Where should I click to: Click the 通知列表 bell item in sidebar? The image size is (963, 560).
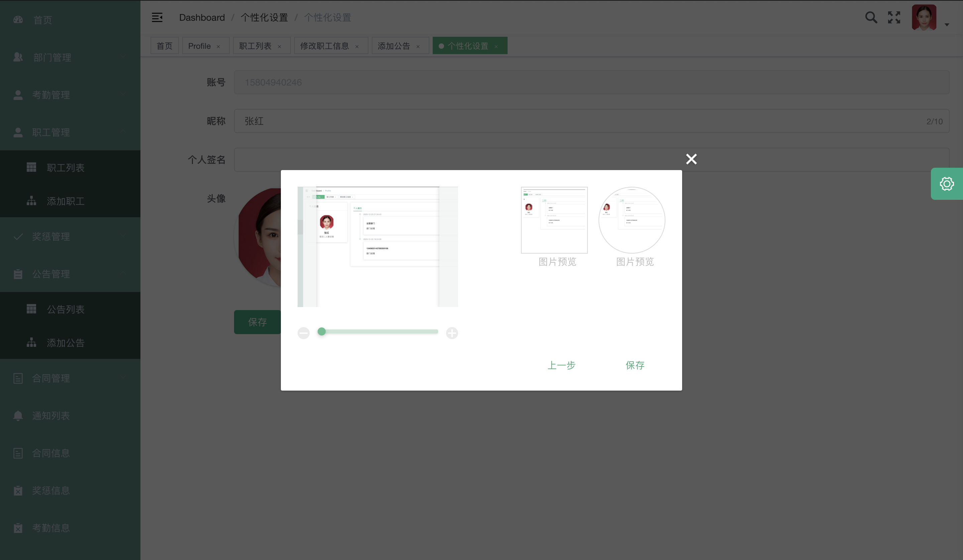[x=51, y=416]
